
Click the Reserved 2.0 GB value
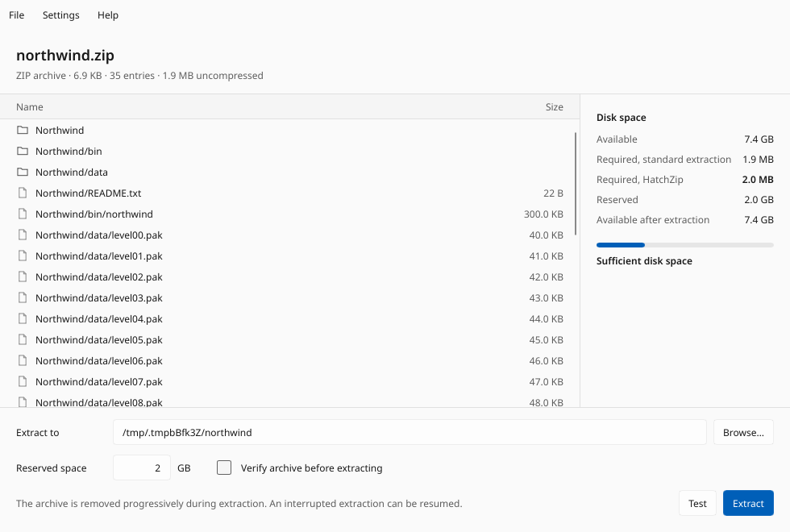pos(759,200)
